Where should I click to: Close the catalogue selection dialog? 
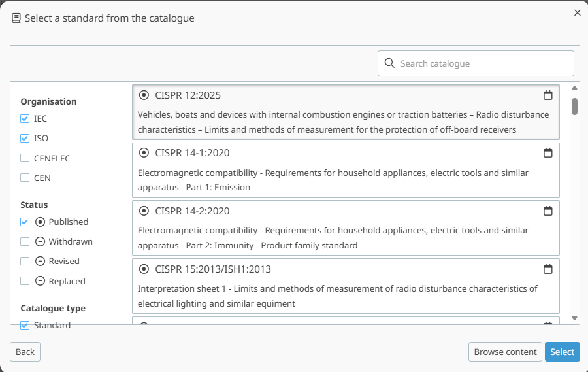[x=578, y=13]
